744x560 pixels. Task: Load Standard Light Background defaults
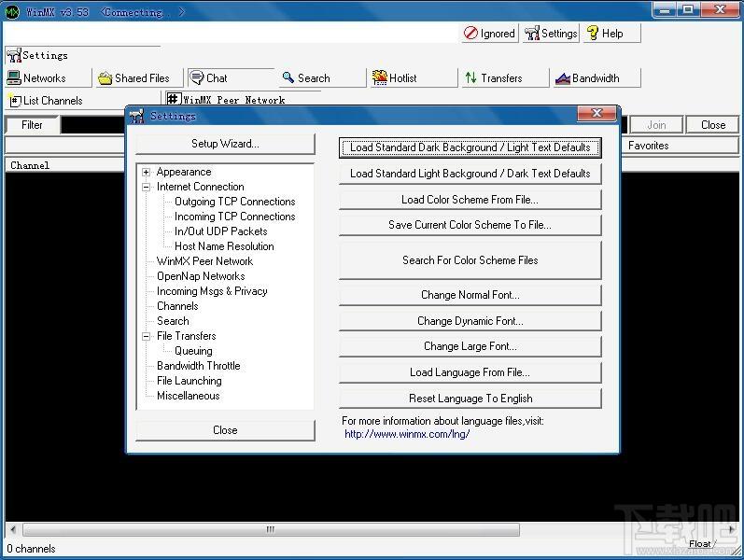point(470,174)
